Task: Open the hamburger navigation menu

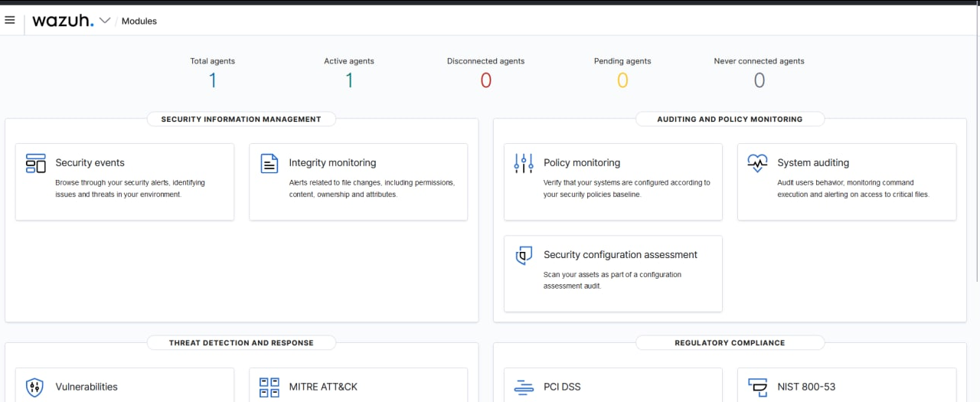Action: point(10,20)
